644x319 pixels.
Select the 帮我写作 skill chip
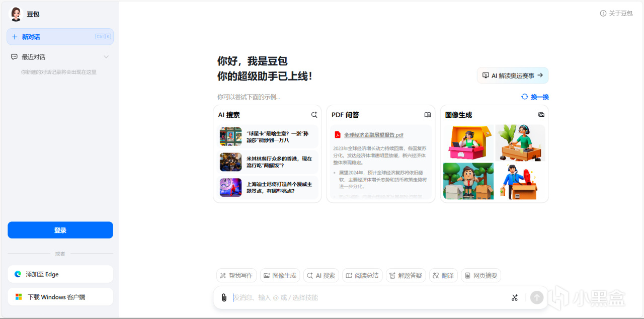236,275
